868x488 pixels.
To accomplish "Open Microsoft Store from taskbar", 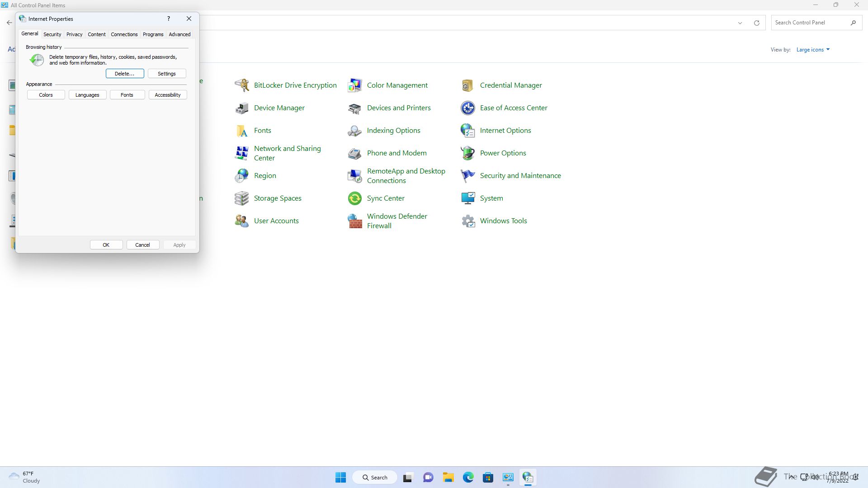I will tap(488, 477).
